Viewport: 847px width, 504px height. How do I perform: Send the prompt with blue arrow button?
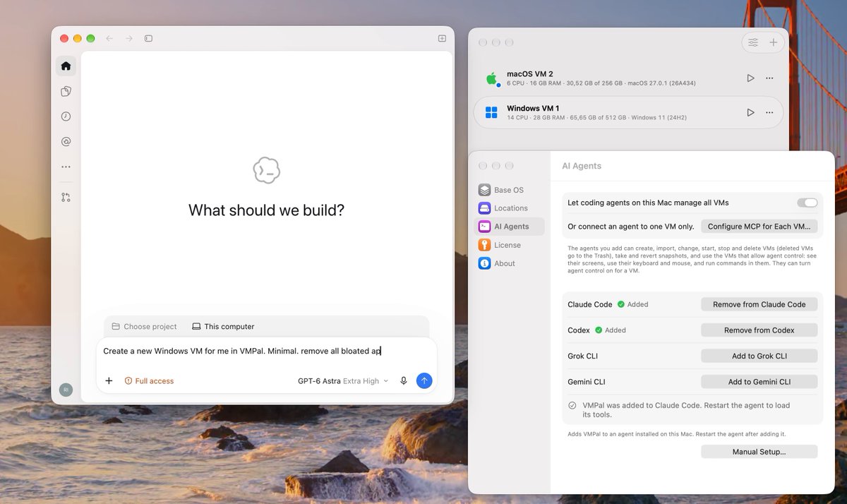424,381
